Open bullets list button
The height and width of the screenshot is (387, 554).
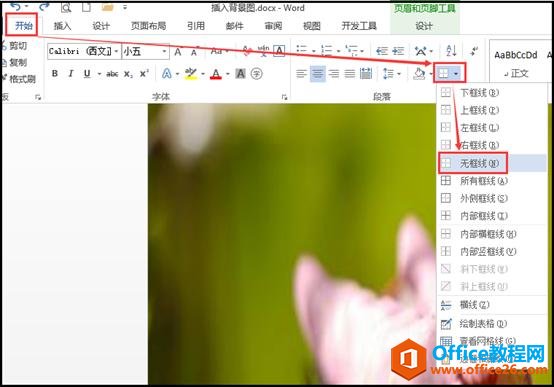pos(301,51)
